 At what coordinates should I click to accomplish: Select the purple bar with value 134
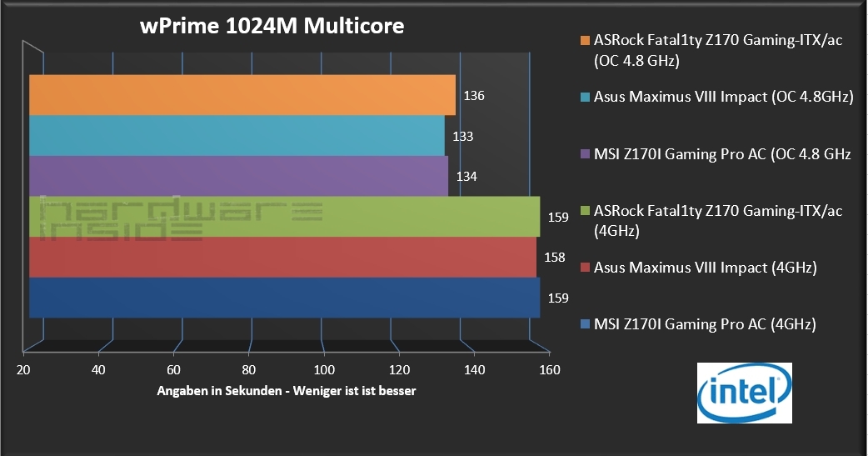click(x=238, y=176)
